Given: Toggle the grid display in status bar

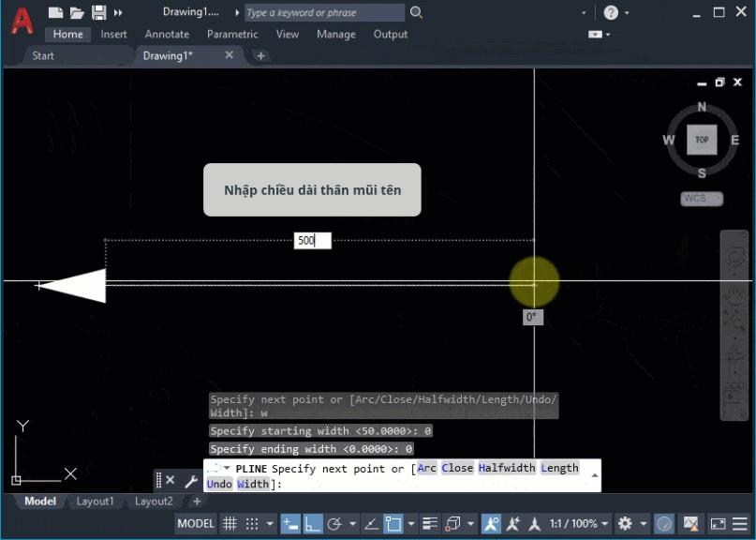Looking at the screenshot, I should 230,523.
